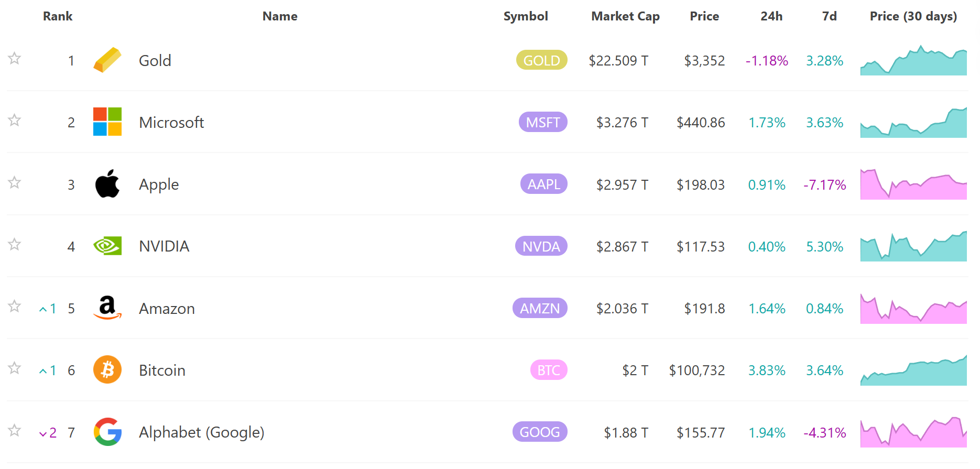This screenshot has width=980, height=469.
Task: Select Amazon 7d change 0.84%
Action: pyautogui.click(x=824, y=309)
